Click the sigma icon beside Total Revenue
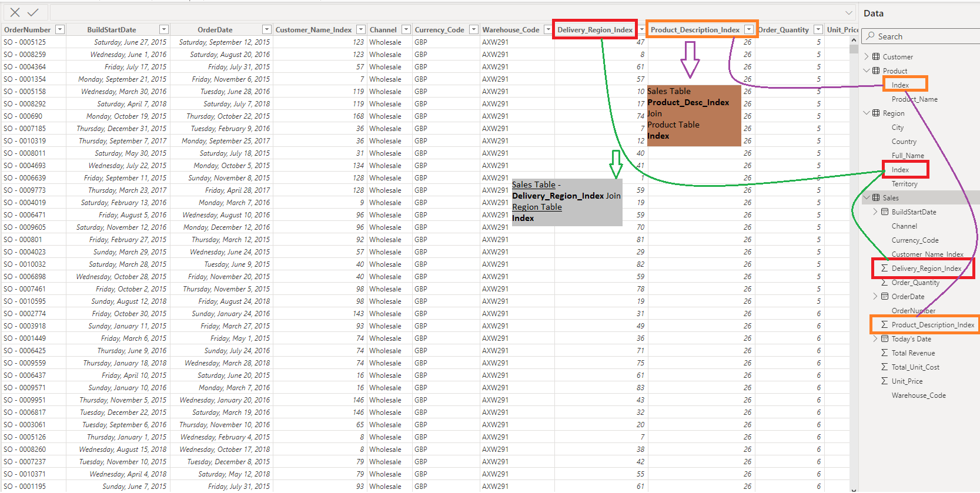 (884, 353)
